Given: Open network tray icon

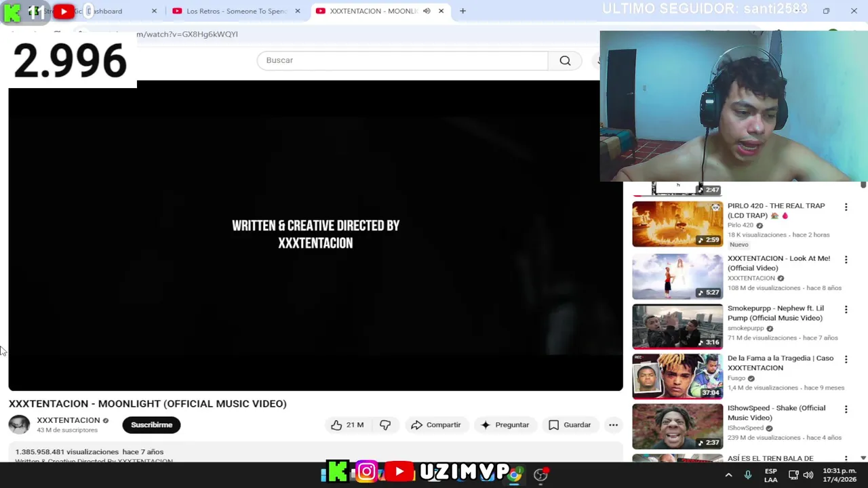Looking at the screenshot, I should click(793, 475).
